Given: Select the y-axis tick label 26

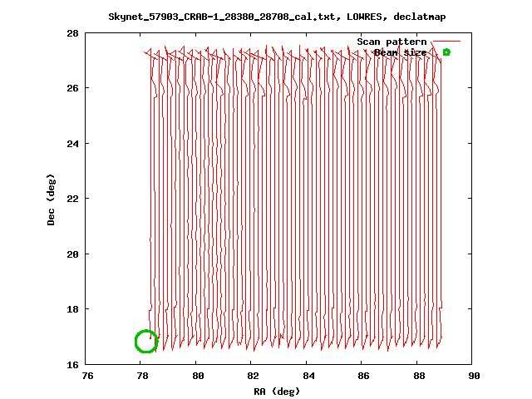Looking at the screenshot, I should pyautogui.click(x=72, y=88).
